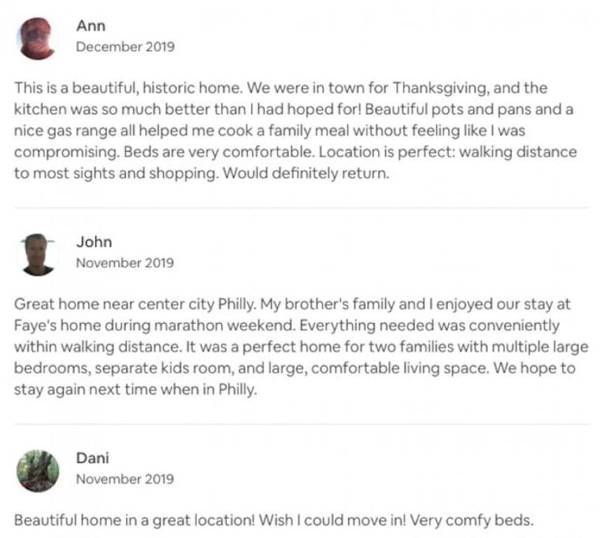Select Dani's avatar image

(x=37, y=469)
